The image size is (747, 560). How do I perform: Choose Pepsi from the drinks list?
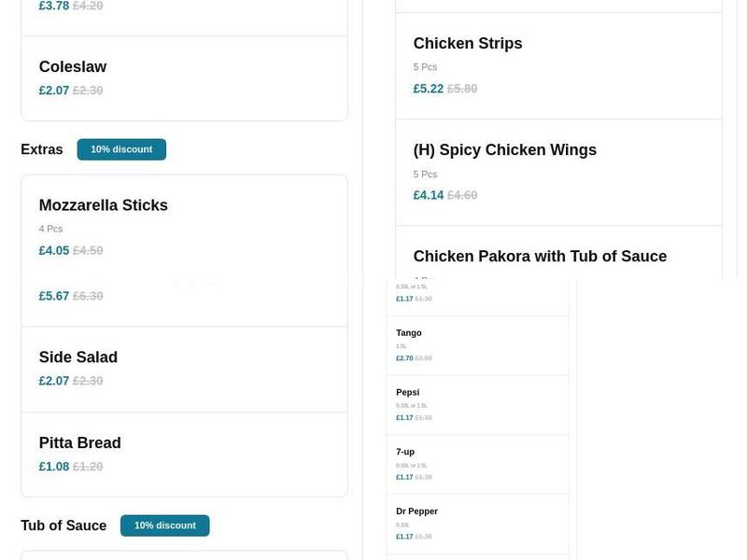pyautogui.click(x=407, y=392)
